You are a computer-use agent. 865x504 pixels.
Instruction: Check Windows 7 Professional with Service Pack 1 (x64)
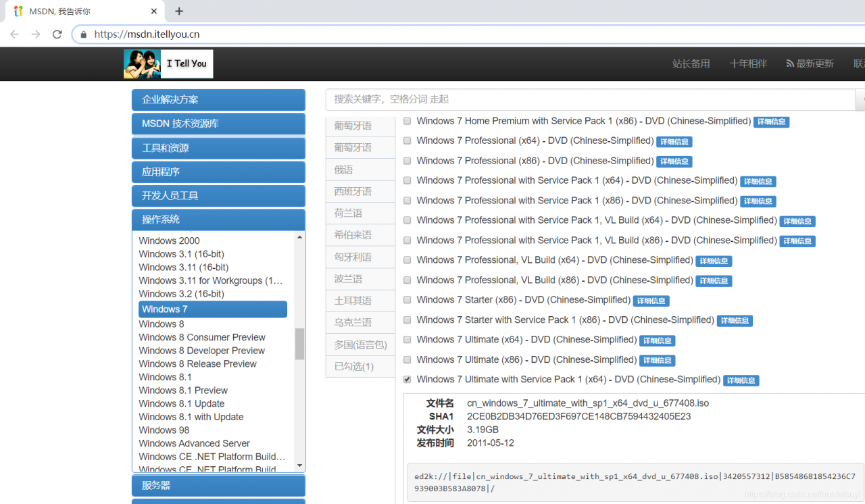pyautogui.click(x=407, y=180)
